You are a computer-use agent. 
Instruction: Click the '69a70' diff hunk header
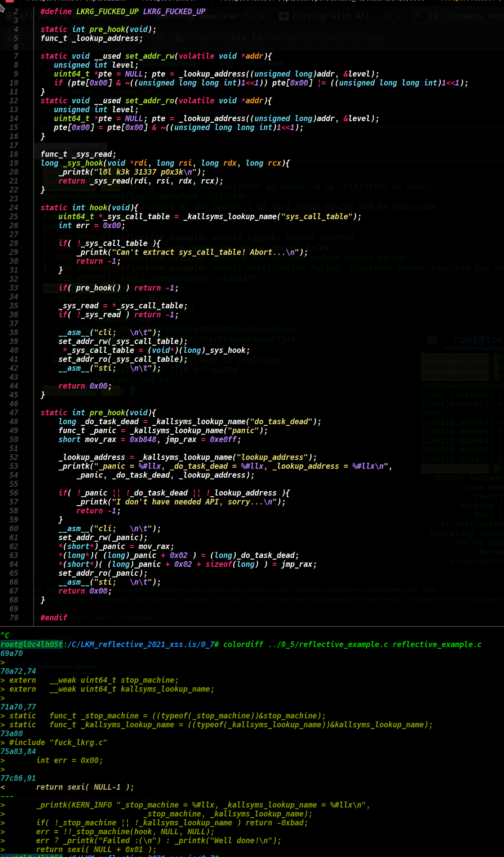[12, 653]
